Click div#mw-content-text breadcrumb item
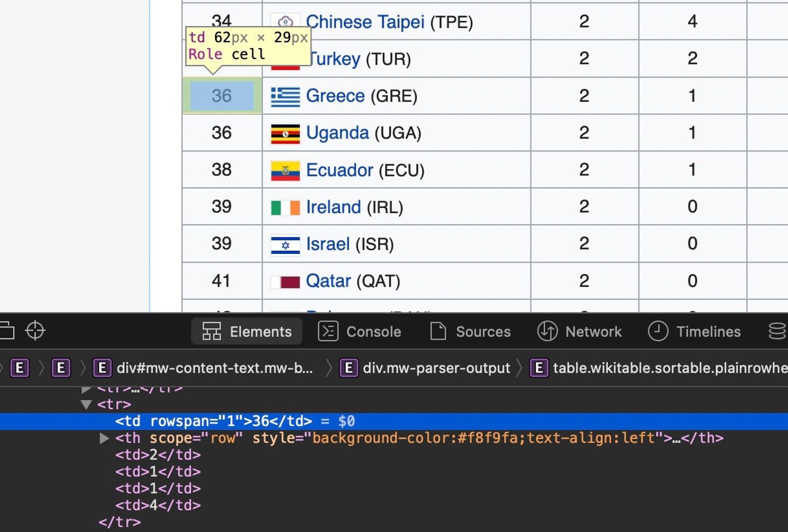 214,368
